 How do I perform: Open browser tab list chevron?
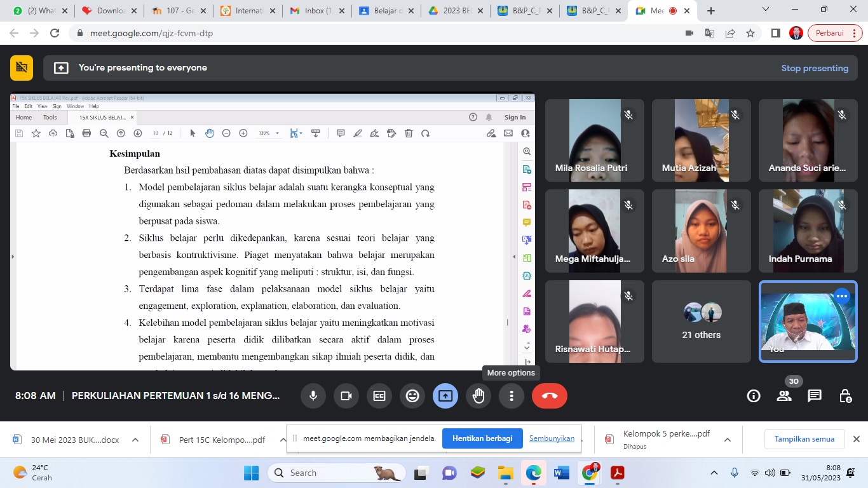[766, 10]
